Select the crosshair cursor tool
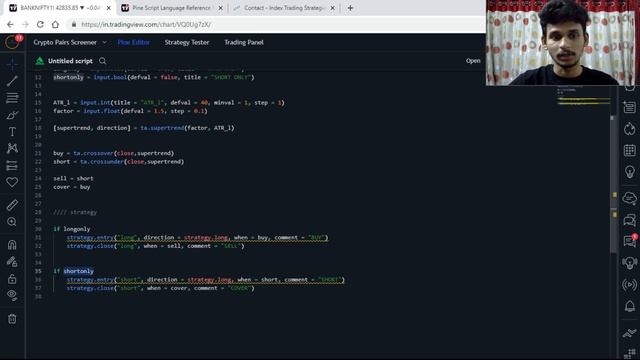Viewport: 640px width, 360px height. [12, 64]
